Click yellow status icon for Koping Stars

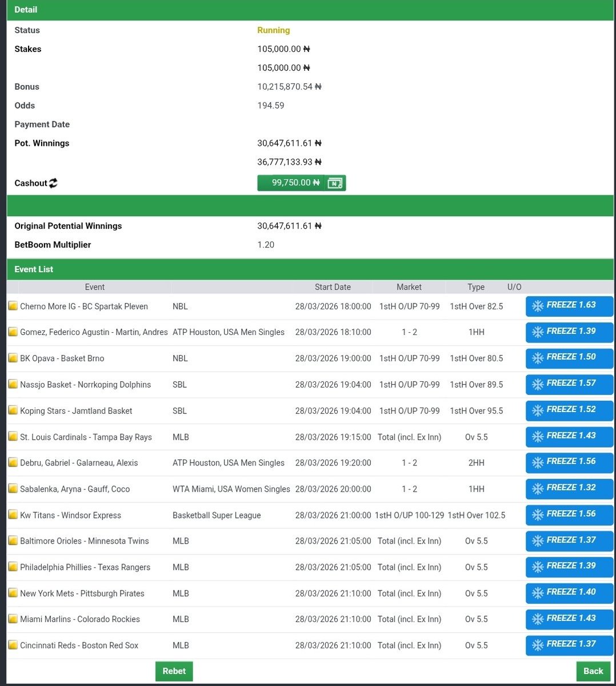pos(13,410)
